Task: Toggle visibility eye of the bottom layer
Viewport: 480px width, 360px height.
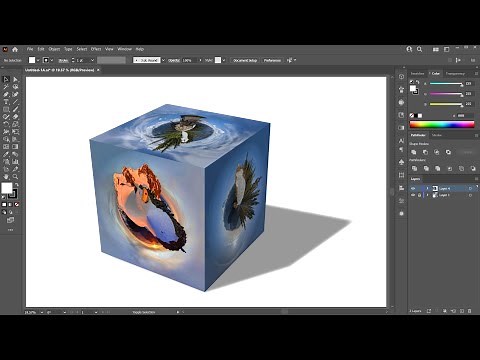Action: click(413, 195)
